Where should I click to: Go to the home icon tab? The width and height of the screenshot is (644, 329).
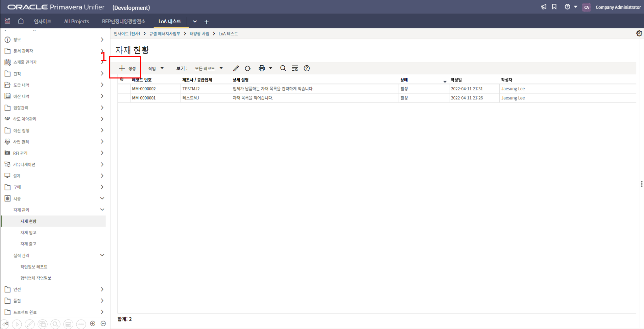(x=21, y=21)
